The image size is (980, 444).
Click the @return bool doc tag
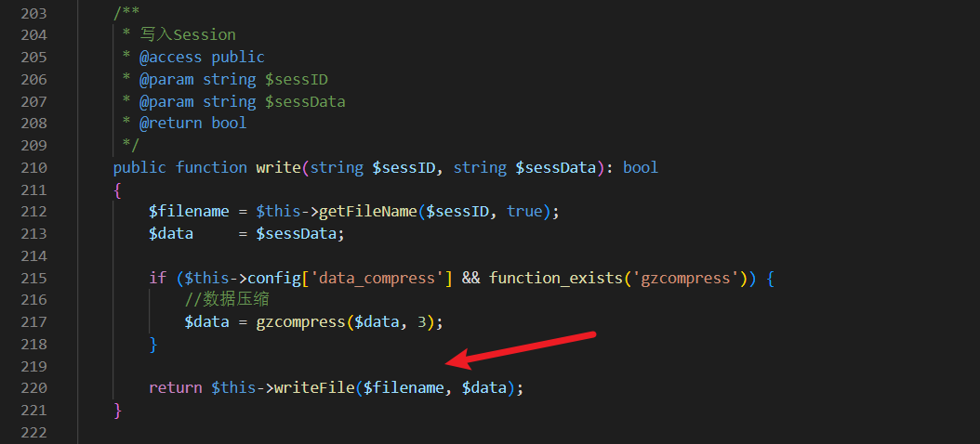click(193, 123)
